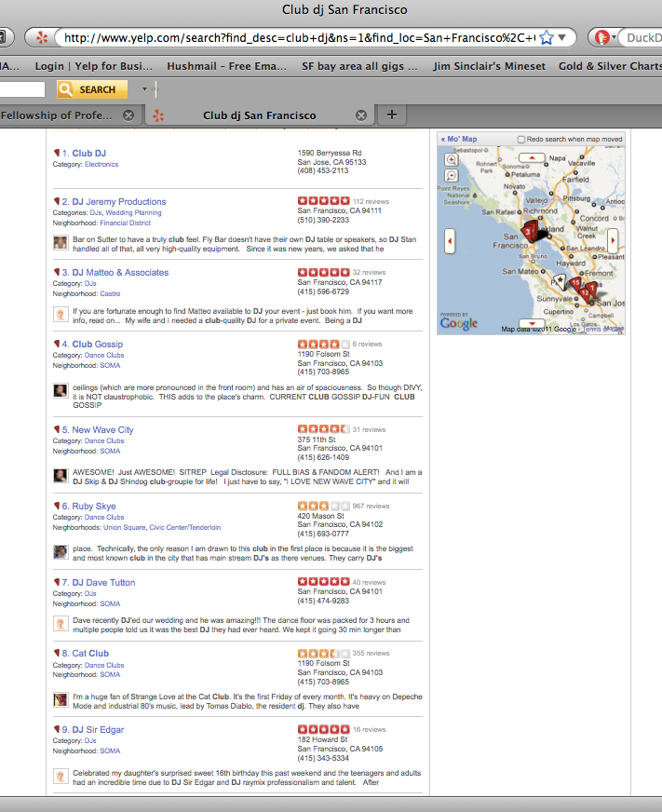Click the Wedding Planning category link
The width and height of the screenshot is (662, 812).
point(134,213)
